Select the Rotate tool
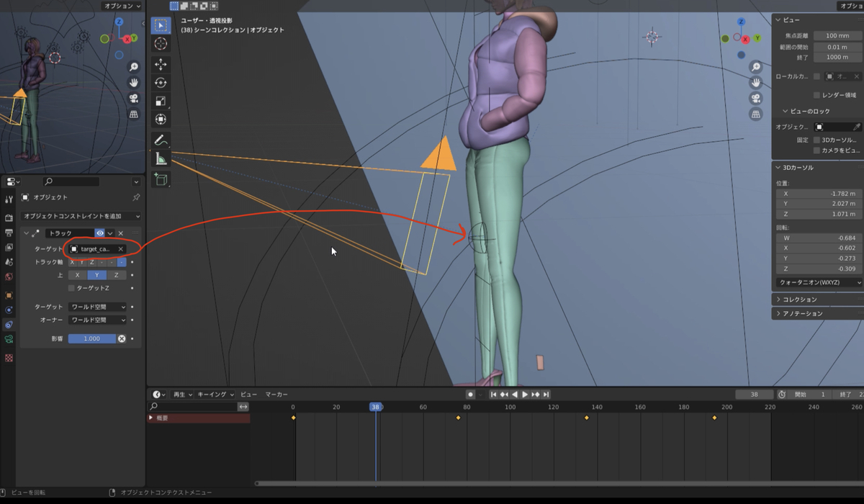The image size is (864, 504). coord(161,83)
